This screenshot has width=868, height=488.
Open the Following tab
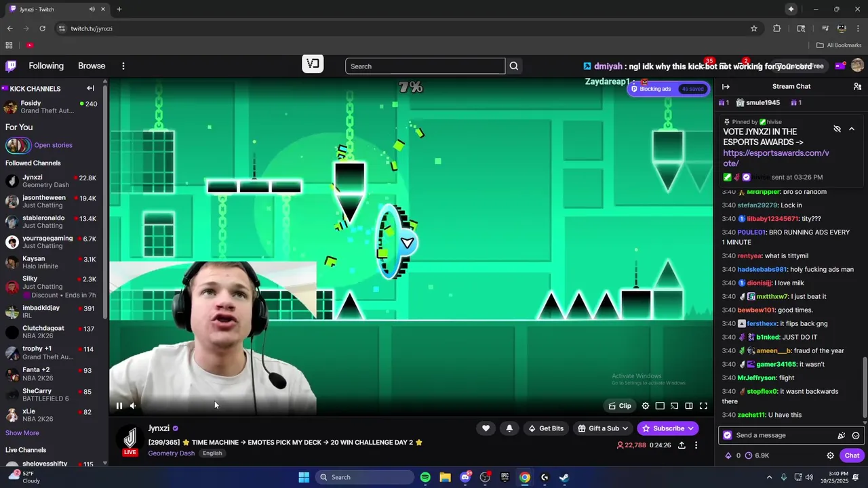[46, 66]
